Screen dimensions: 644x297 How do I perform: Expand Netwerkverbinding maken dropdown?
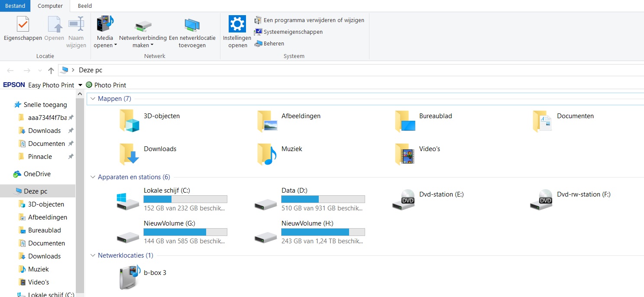click(x=152, y=45)
